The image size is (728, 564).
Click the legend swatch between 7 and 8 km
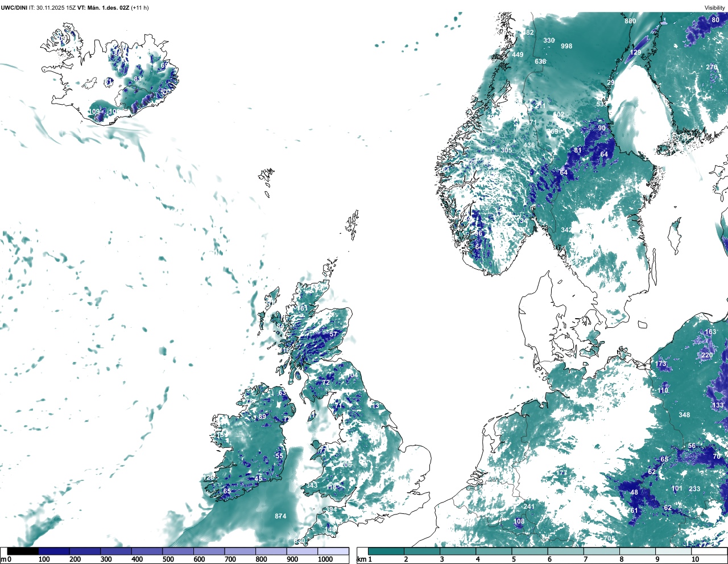pyautogui.click(x=602, y=551)
